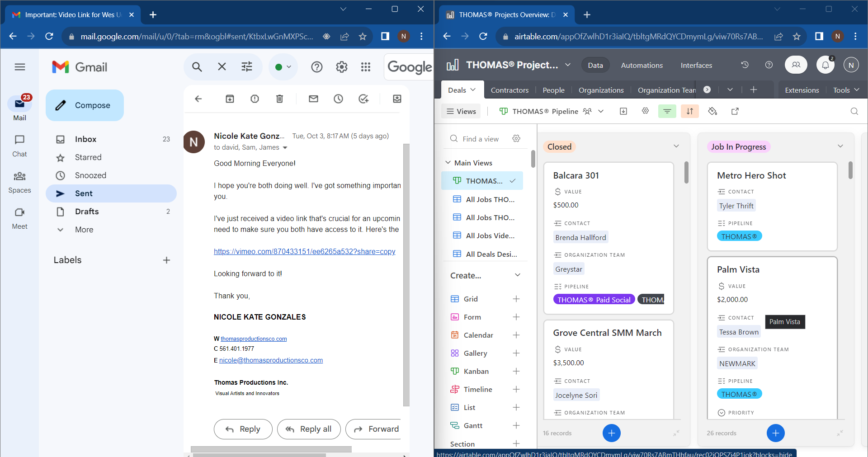Image resolution: width=868 pixels, height=457 pixels.
Task: Toggle Airtable Views sidebar
Action: (462, 111)
